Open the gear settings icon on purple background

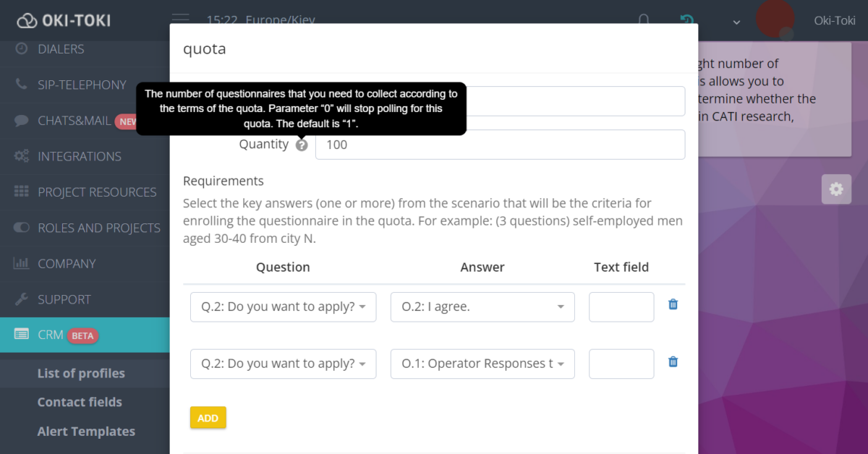tap(836, 189)
